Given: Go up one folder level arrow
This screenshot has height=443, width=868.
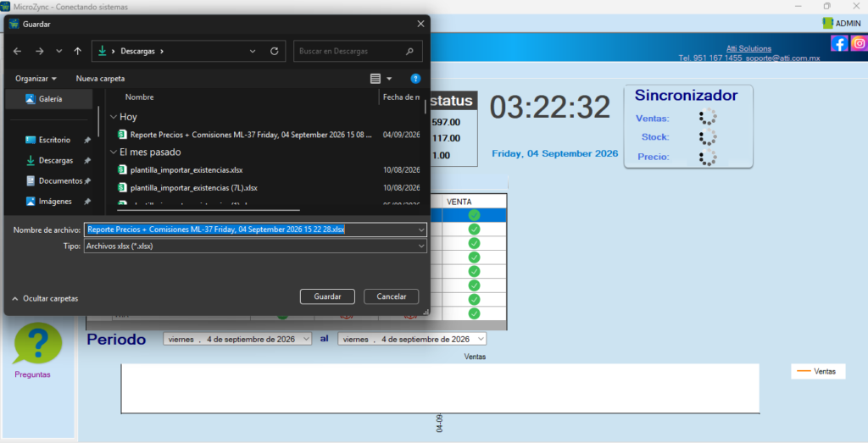Looking at the screenshot, I should point(77,51).
